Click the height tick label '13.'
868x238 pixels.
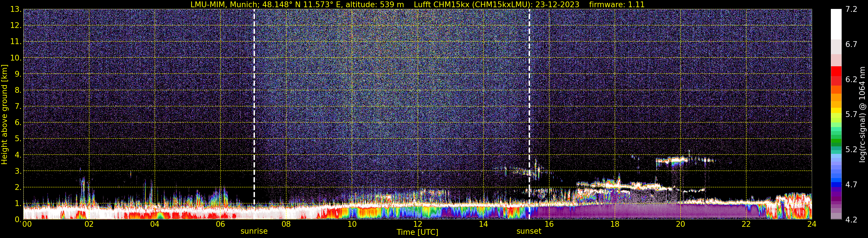click(x=16, y=10)
